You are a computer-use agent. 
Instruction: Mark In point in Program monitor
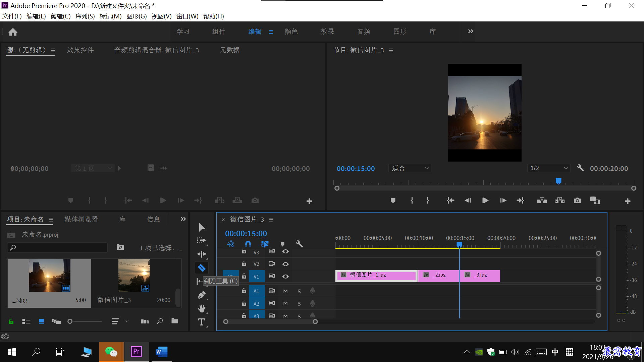[x=412, y=200]
